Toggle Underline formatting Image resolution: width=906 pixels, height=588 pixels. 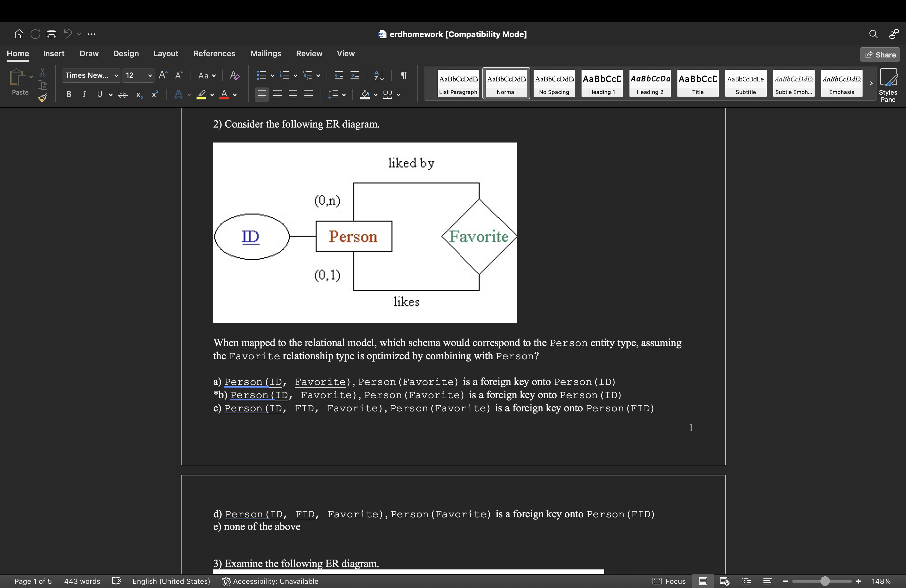point(100,94)
